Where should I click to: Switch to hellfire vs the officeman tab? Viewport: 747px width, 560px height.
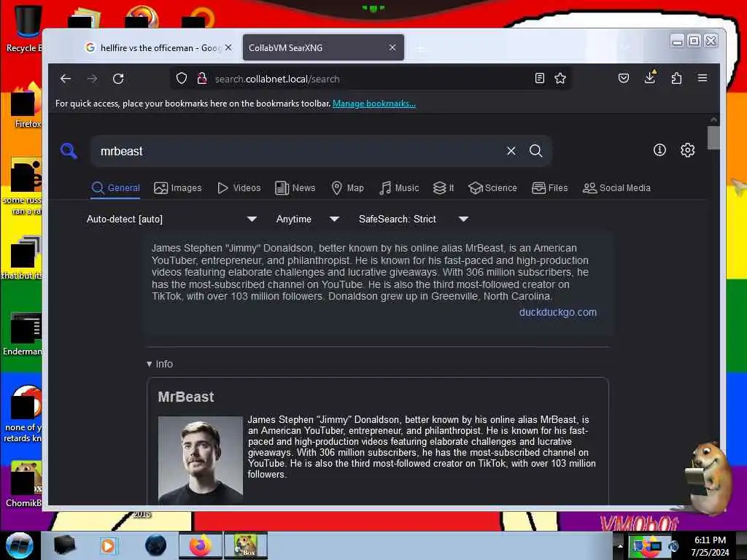158,47
